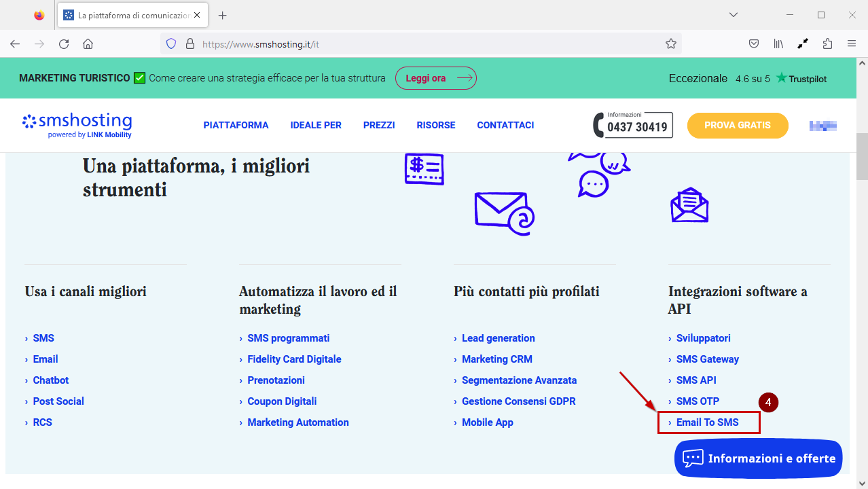Open the Chatbot link
This screenshot has width=868, height=489.
[51, 380]
